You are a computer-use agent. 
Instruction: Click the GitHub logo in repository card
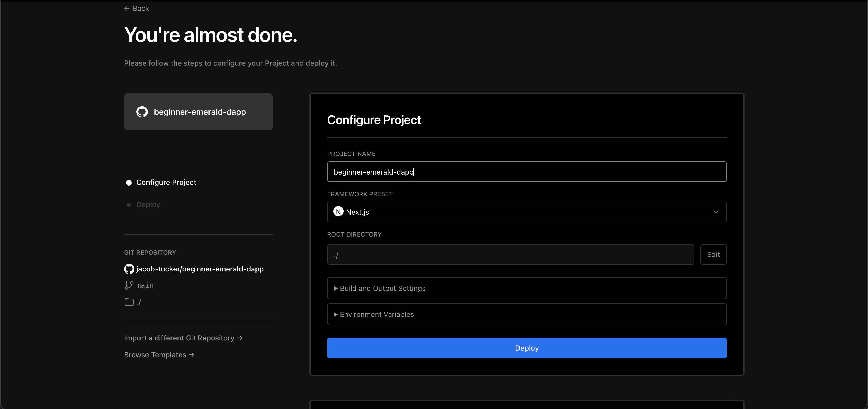point(142,112)
